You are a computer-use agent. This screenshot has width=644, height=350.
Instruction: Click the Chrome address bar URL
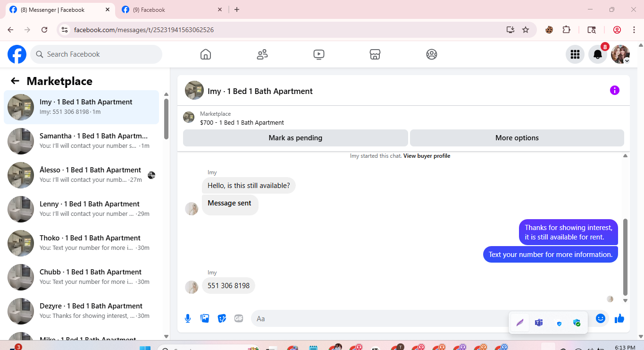144,30
